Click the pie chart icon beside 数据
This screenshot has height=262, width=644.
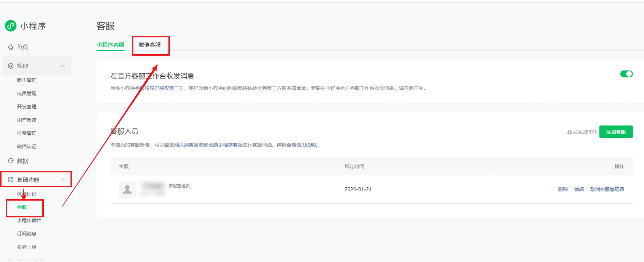(11, 161)
